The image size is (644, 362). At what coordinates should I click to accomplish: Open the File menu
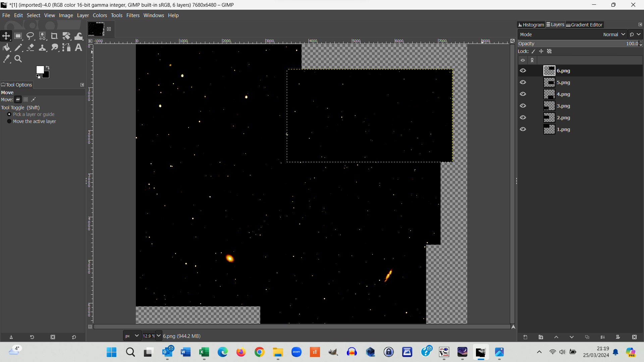point(6,15)
